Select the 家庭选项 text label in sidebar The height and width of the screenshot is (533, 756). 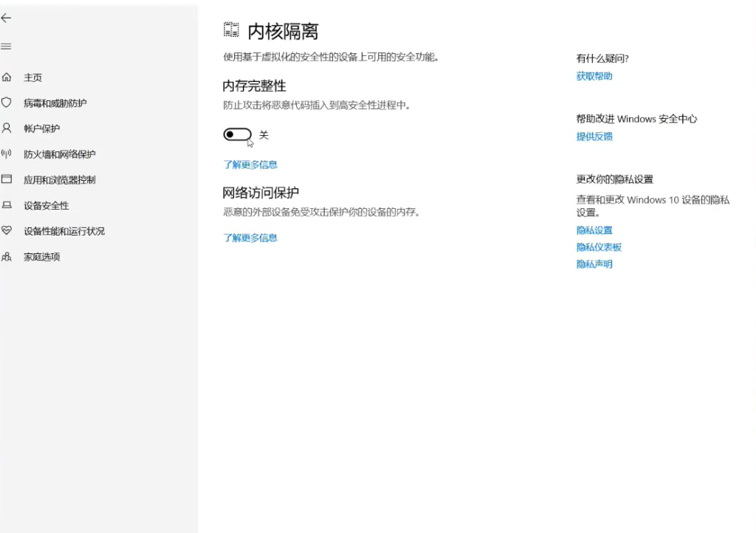click(41, 257)
